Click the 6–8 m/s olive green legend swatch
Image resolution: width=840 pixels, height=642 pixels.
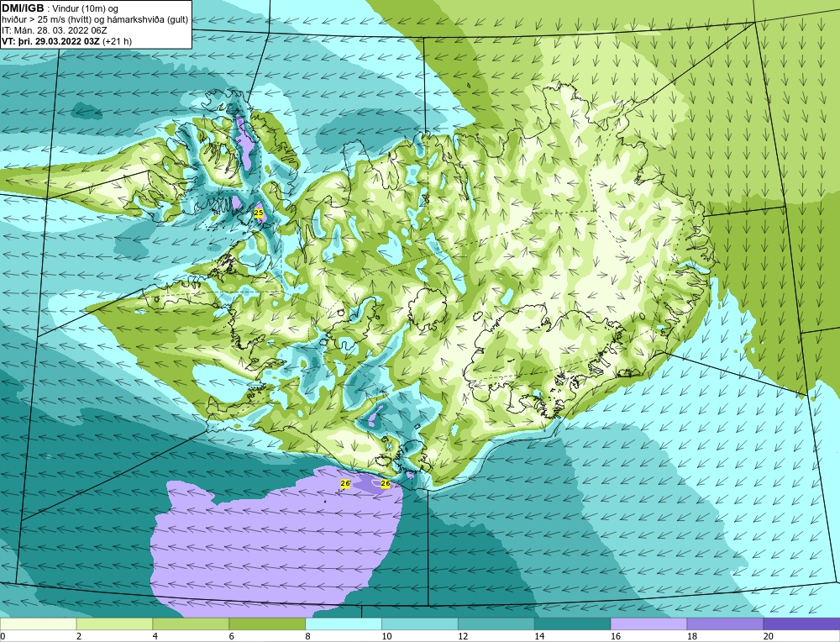[267, 624]
